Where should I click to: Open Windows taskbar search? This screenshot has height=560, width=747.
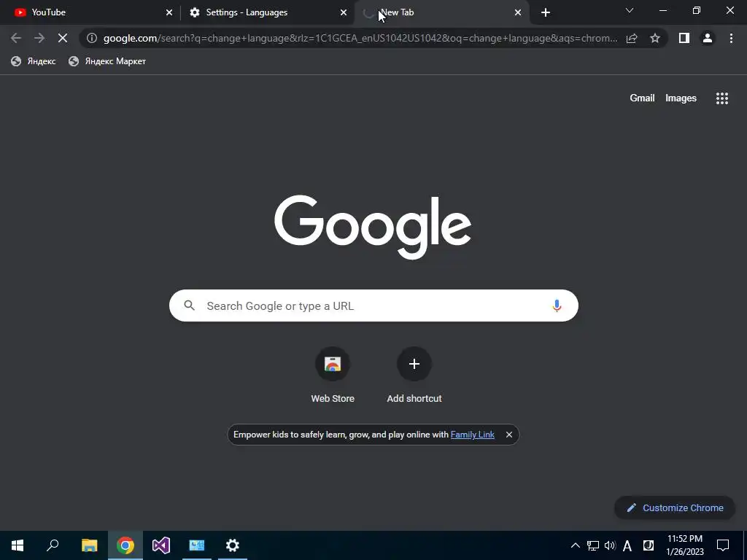(53, 545)
